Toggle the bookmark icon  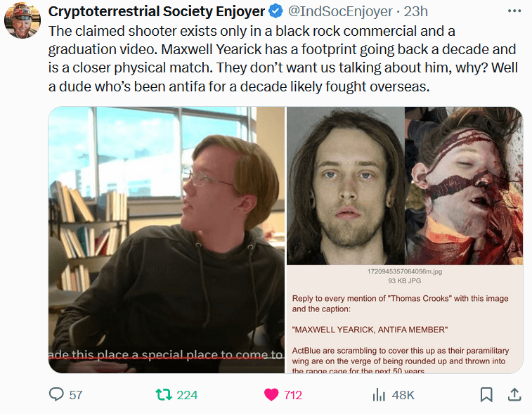(486, 394)
